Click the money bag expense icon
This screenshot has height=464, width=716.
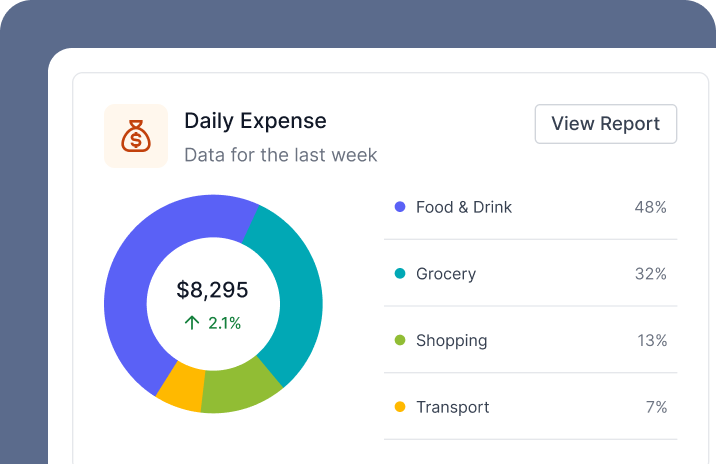[x=136, y=136]
